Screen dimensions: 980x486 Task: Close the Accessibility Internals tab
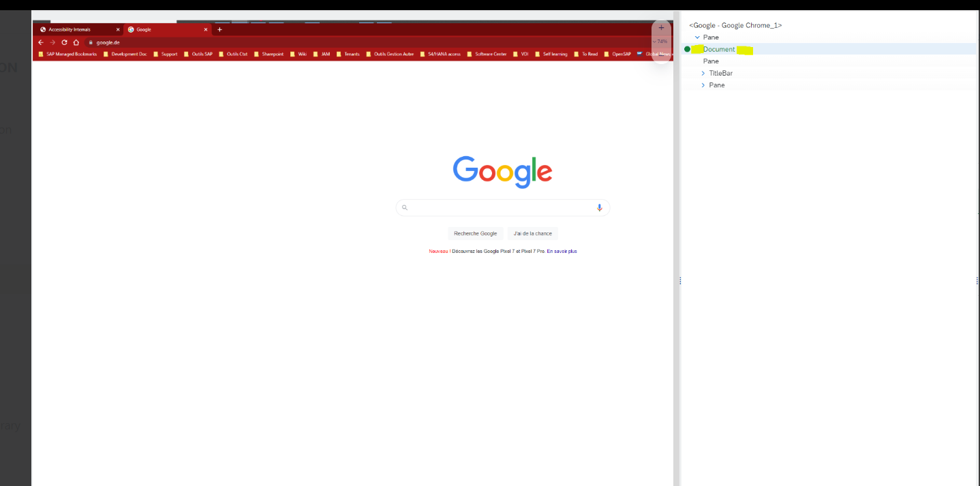pyautogui.click(x=118, y=29)
